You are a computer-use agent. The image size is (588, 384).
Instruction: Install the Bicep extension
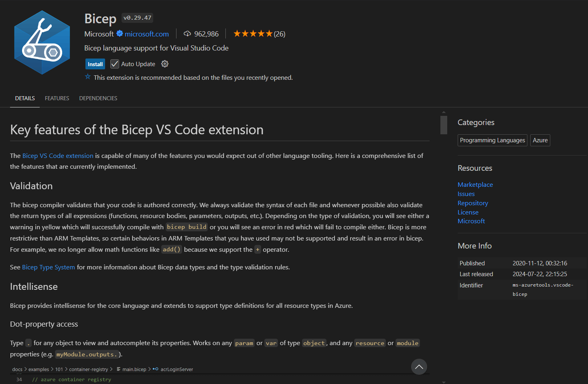pos(95,64)
